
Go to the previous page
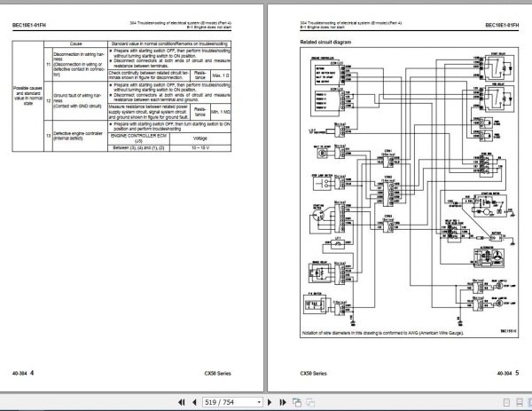click(x=194, y=402)
